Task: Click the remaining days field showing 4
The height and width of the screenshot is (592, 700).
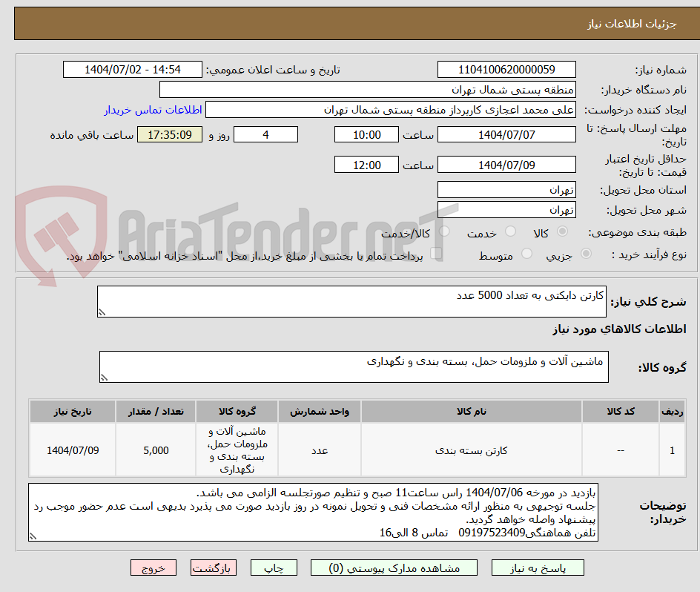Action: tap(265, 134)
